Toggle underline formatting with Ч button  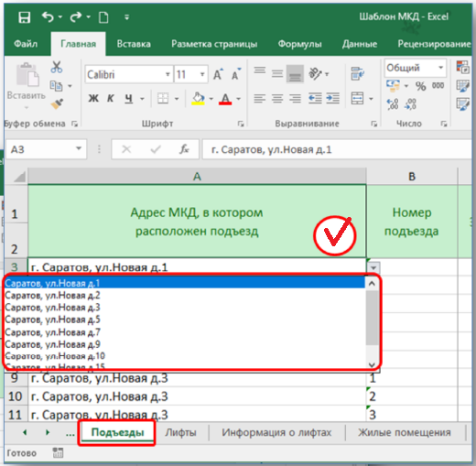pyautogui.click(x=129, y=99)
